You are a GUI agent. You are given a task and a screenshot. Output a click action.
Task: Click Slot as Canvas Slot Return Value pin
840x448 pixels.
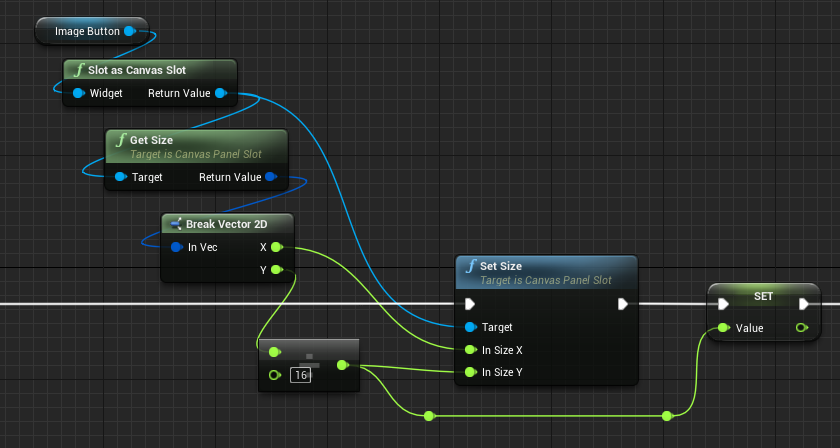(220, 93)
